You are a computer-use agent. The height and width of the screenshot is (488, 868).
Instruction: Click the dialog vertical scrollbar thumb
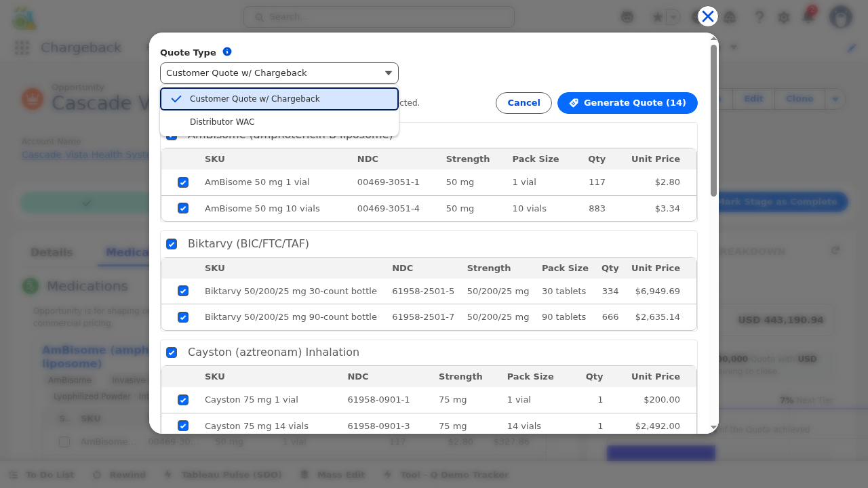714,121
